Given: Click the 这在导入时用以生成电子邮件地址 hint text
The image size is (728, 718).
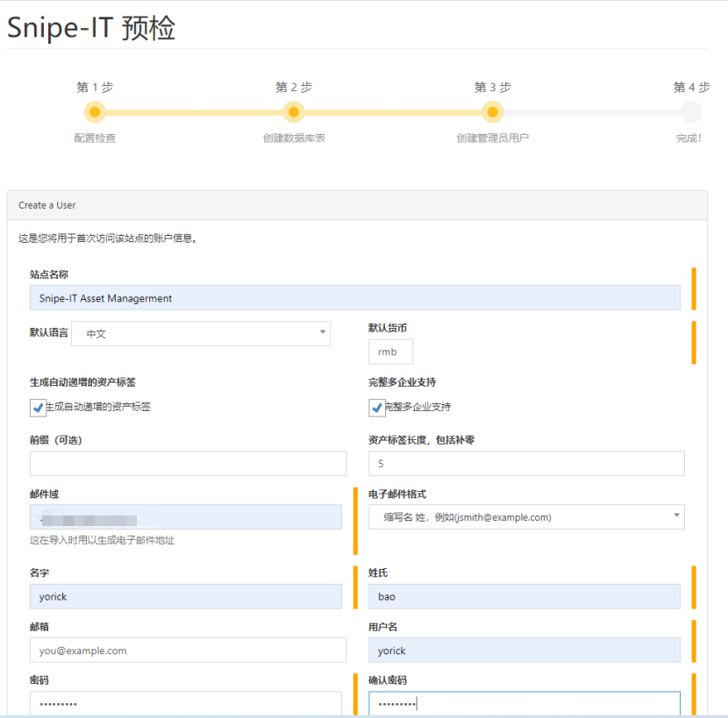Looking at the screenshot, I should [x=102, y=540].
